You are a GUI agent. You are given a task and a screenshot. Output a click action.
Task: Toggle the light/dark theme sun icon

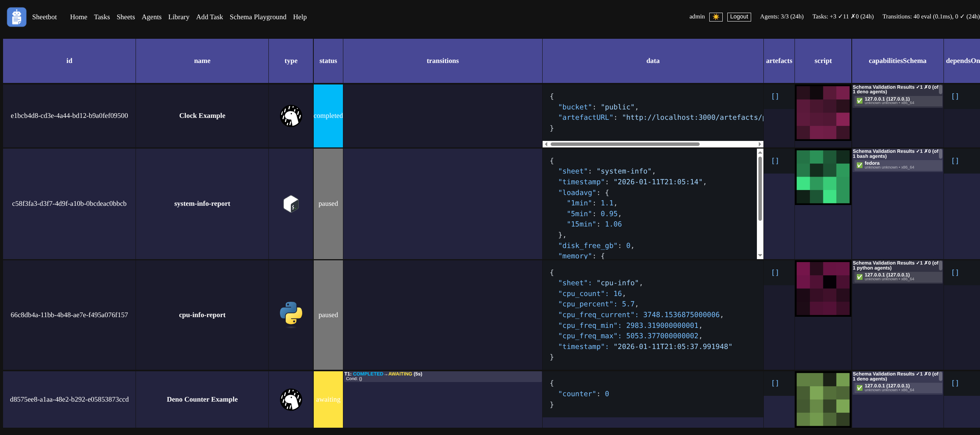716,17
